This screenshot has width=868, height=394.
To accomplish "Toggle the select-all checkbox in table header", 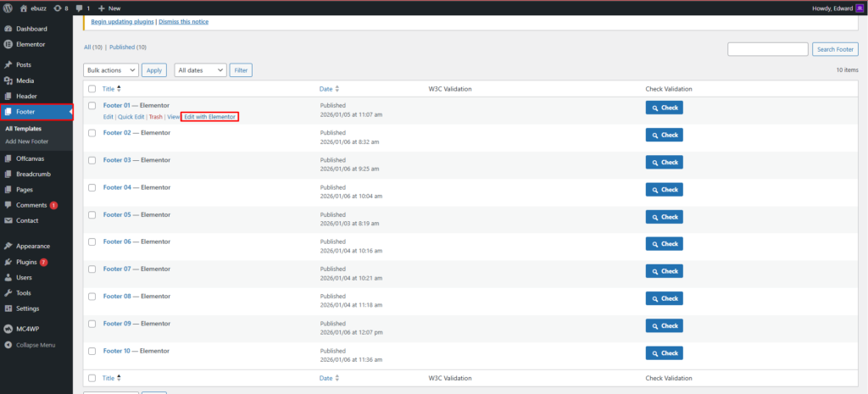I will (x=92, y=89).
